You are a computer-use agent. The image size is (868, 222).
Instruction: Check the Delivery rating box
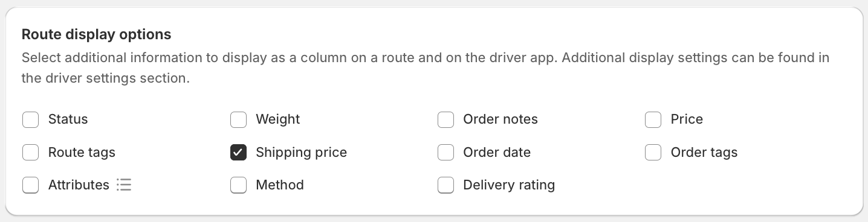445,185
